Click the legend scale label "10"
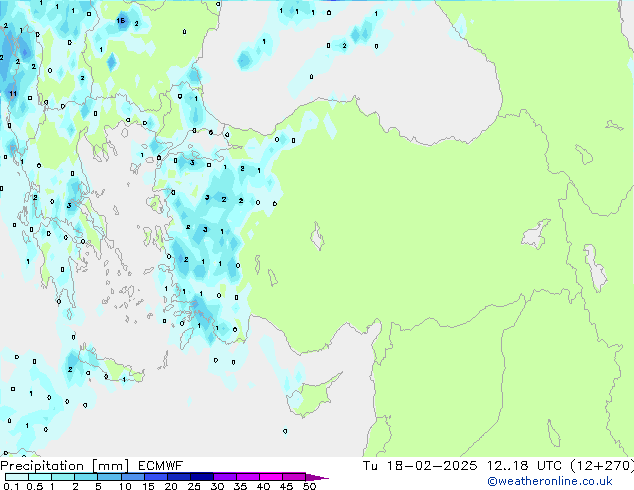This screenshot has width=634, height=490. coord(125,486)
